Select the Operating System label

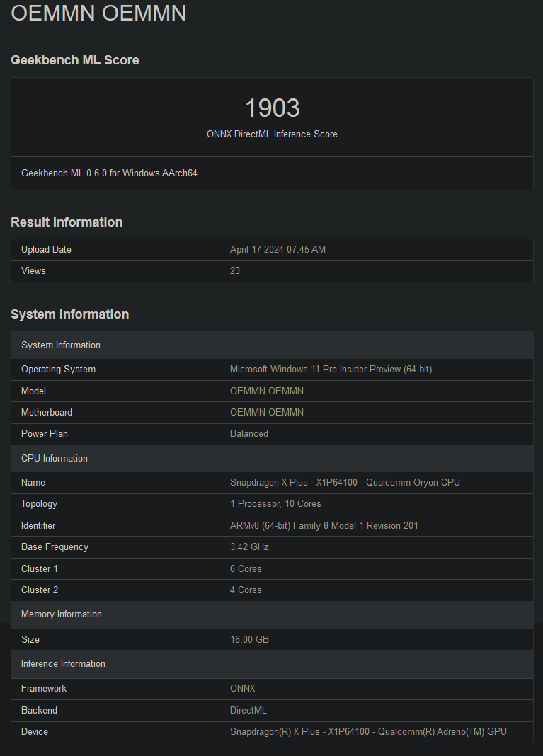point(58,370)
